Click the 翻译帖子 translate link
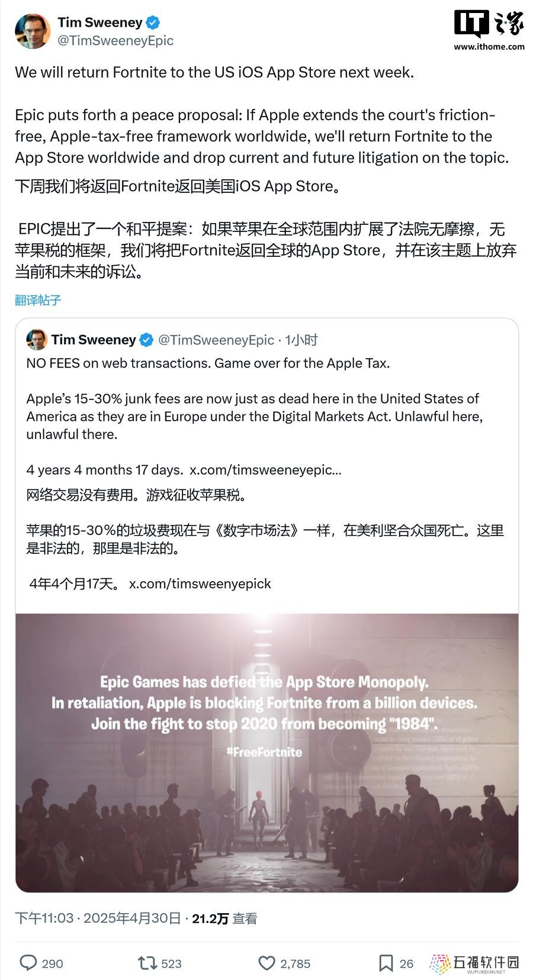The image size is (533, 980). [x=38, y=300]
